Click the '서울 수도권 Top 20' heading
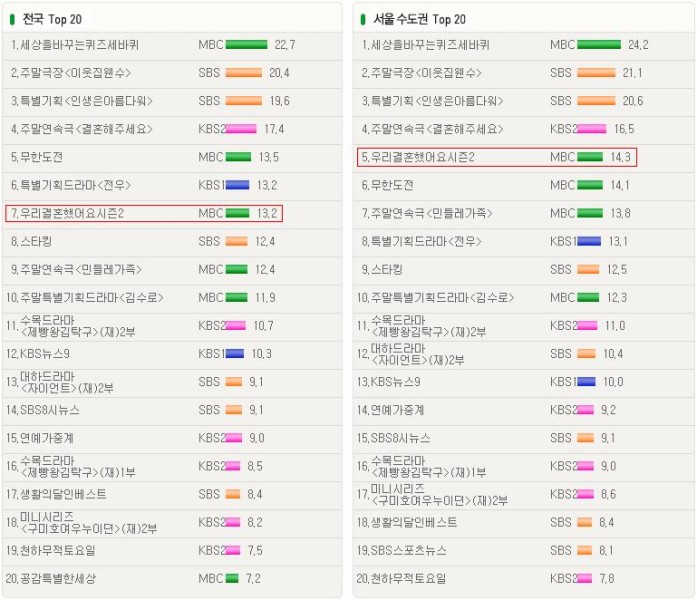697x600 pixels. [419, 19]
